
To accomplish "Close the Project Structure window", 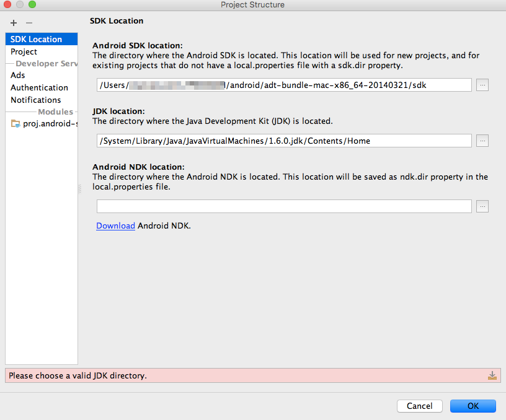I will [x=7, y=5].
